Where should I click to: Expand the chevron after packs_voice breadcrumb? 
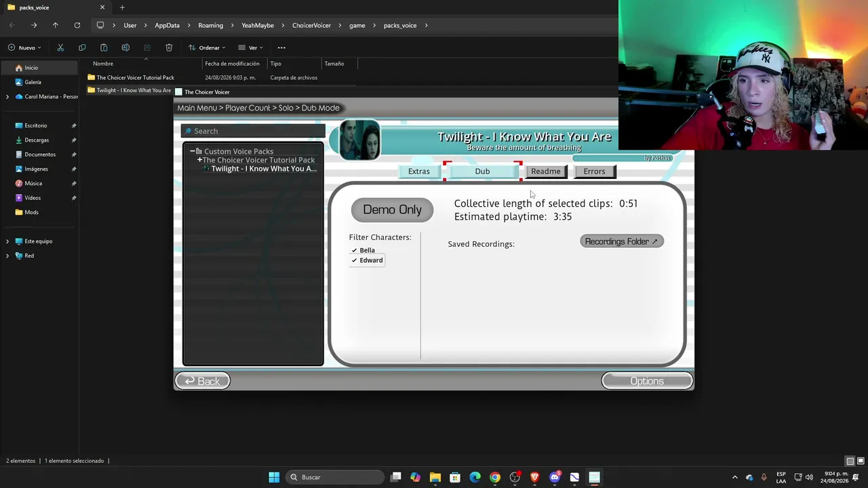pos(426,26)
